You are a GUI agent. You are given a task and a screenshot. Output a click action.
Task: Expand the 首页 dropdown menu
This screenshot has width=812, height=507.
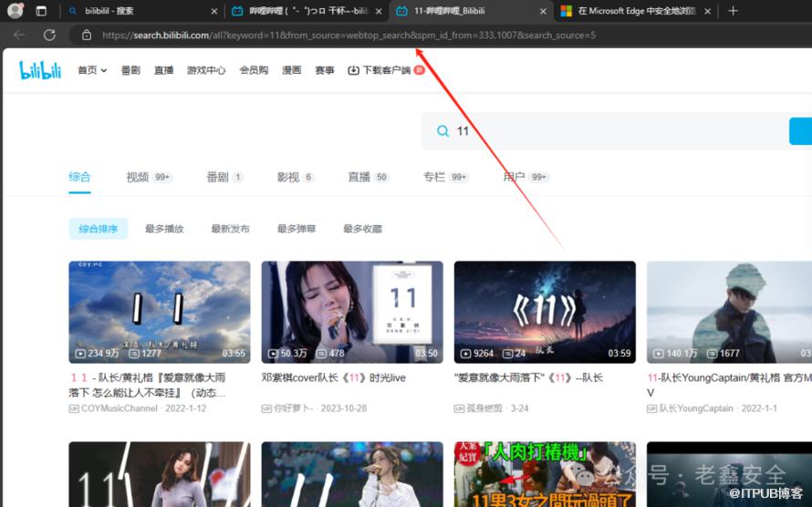click(x=92, y=70)
